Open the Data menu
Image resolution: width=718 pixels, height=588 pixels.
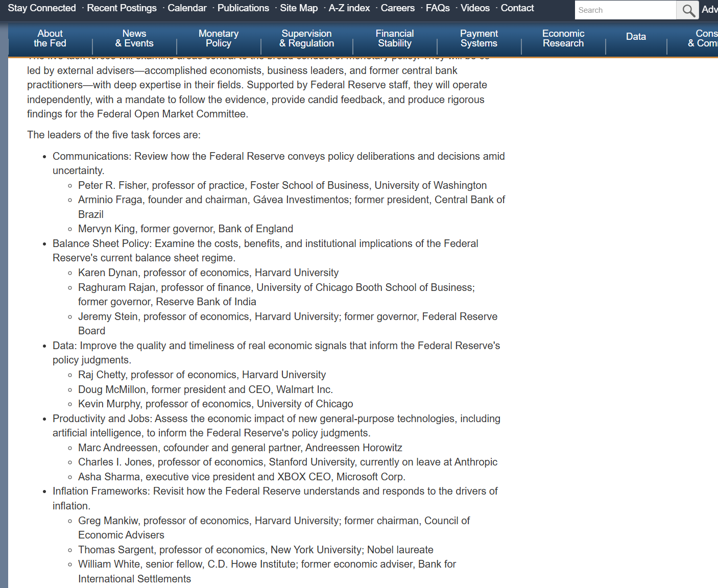pos(636,37)
